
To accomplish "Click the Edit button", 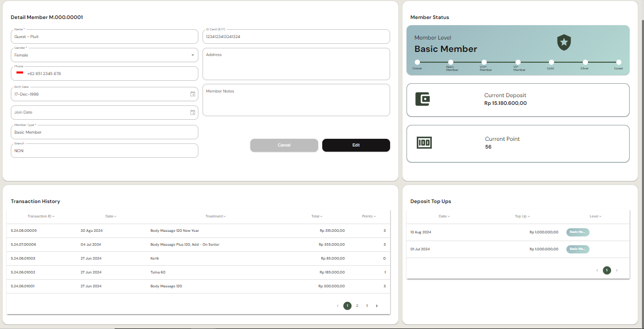I will point(356,145).
